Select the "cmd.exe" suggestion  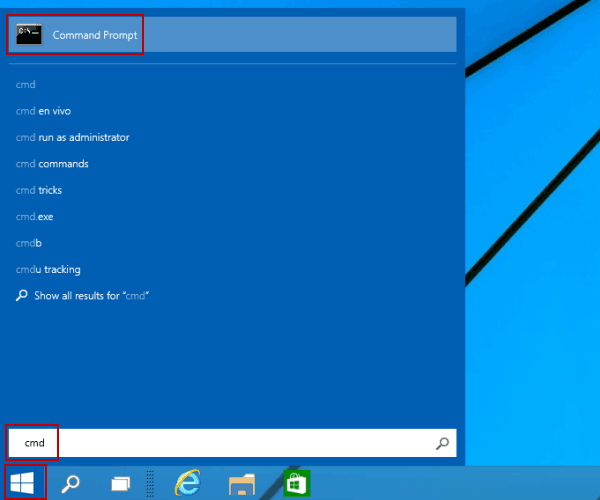(34, 217)
